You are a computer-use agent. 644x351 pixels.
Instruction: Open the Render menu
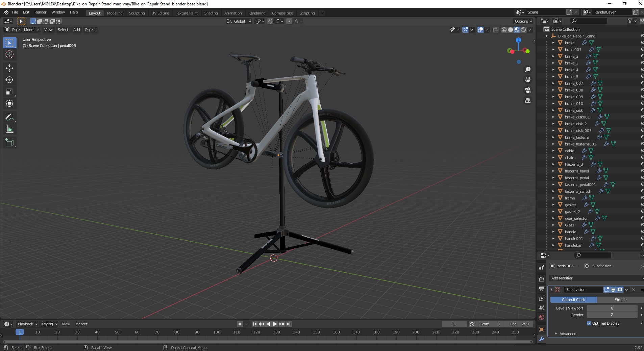(40, 12)
